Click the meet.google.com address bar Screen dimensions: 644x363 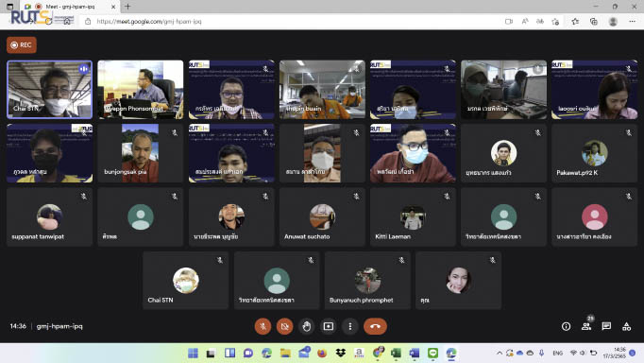click(287, 22)
